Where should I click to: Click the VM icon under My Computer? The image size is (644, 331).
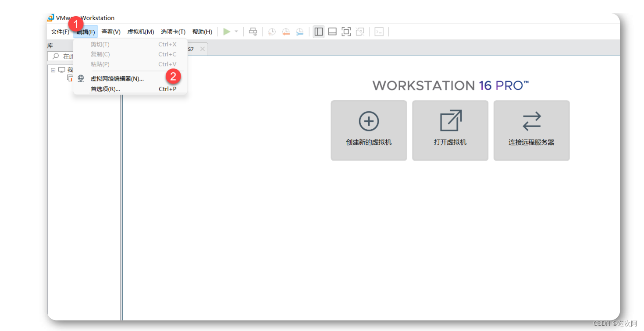[x=70, y=78]
